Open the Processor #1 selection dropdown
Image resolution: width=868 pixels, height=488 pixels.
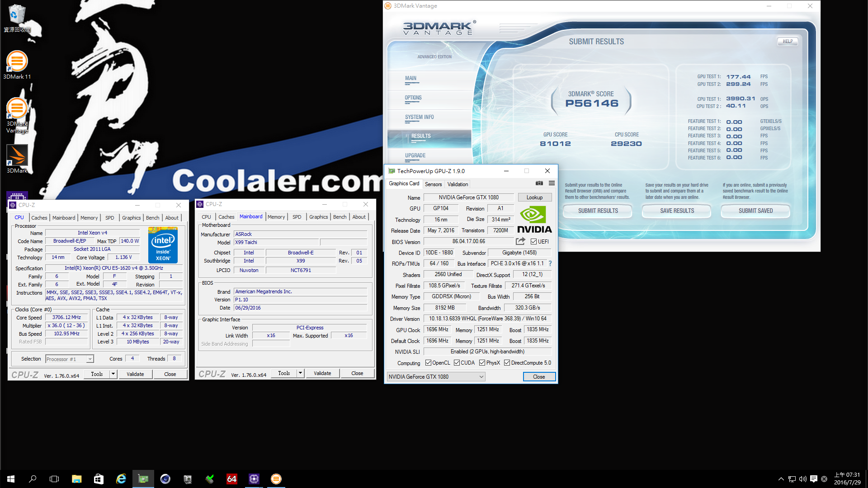[x=70, y=359]
